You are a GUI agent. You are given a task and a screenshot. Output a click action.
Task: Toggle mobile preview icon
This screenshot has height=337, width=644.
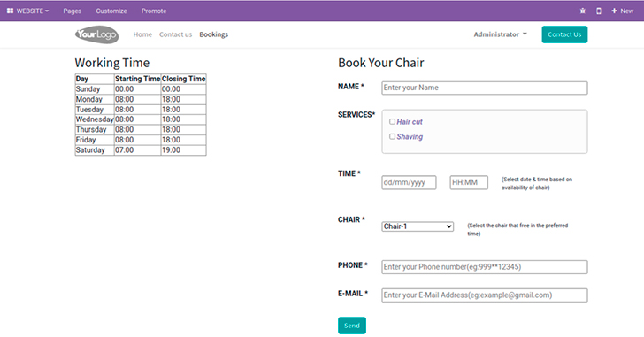click(x=599, y=11)
